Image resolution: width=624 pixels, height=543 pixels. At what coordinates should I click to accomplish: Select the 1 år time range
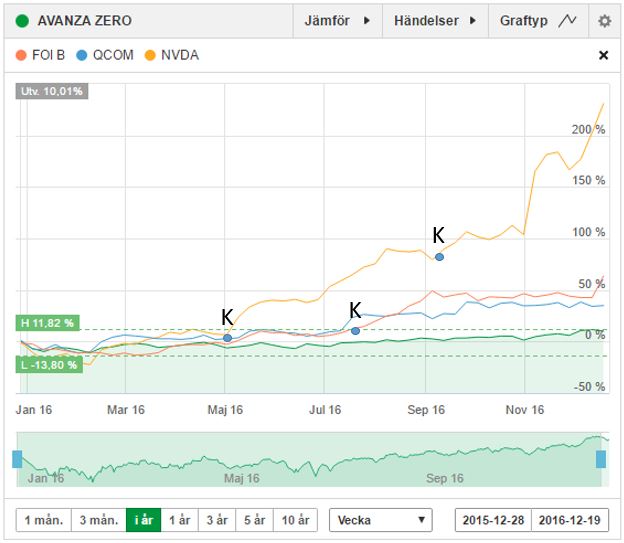pyautogui.click(x=179, y=520)
